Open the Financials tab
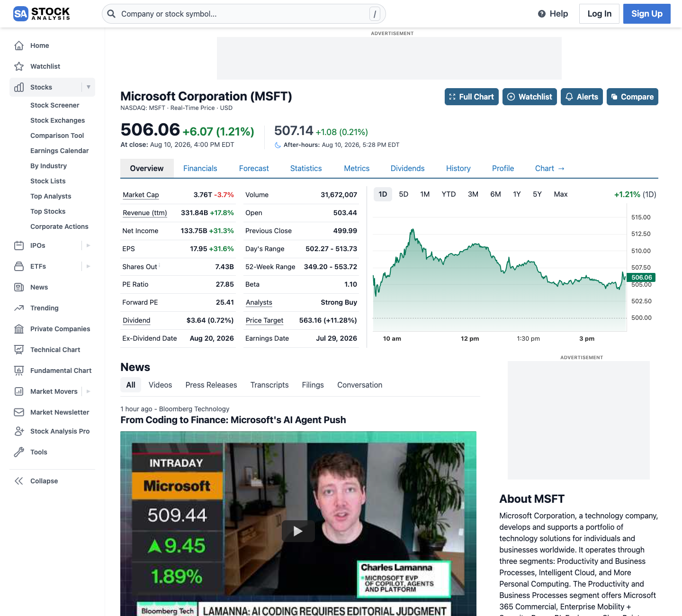 click(x=200, y=169)
